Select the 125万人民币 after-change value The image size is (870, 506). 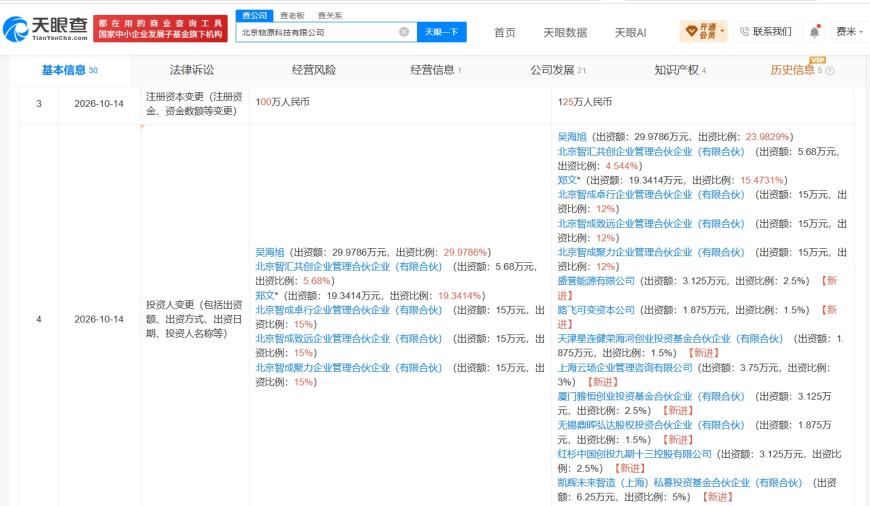585,102
